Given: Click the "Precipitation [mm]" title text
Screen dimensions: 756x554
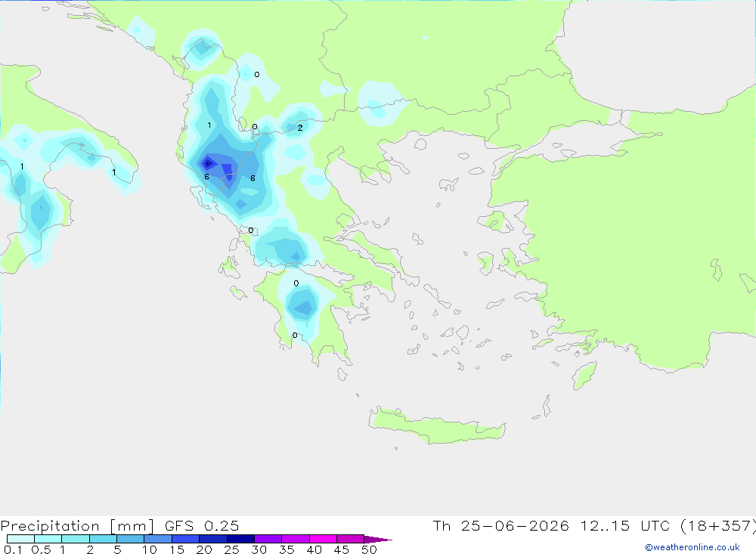Looking at the screenshot, I should pos(77,525).
